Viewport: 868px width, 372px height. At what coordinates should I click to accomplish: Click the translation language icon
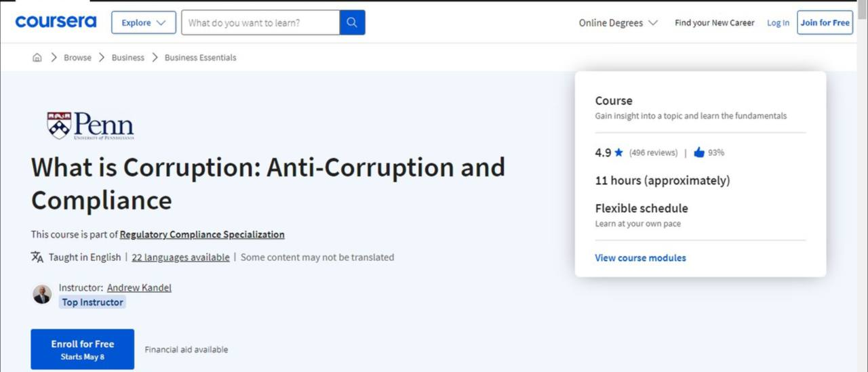tap(37, 257)
